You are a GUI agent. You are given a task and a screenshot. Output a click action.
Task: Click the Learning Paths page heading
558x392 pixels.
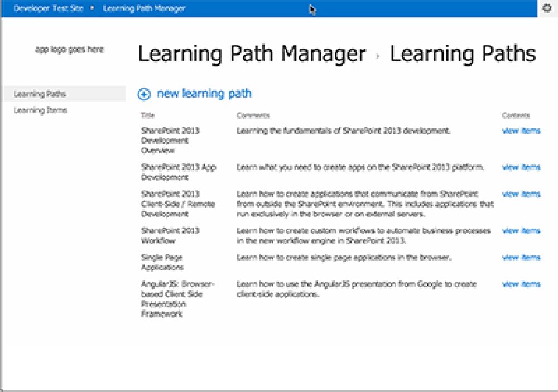tap(463, 54)
